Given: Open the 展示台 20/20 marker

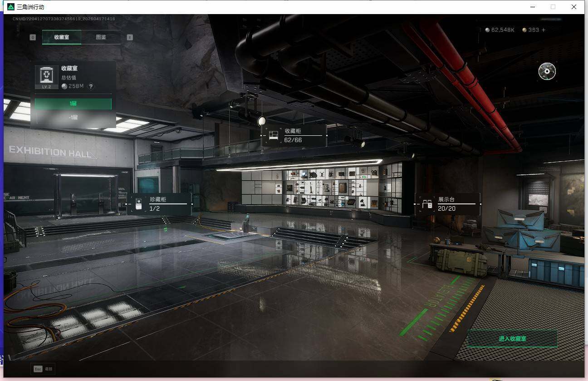Looking at the screenshot, I should tap(447, 204).
